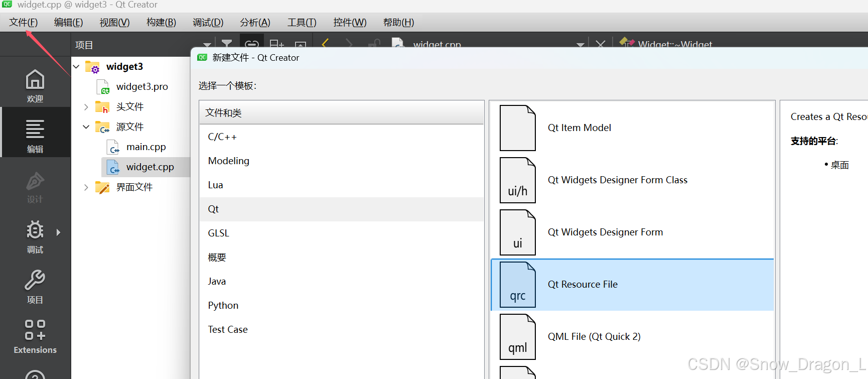Viewport: 868px width, 379px height.
Task: Select the Qt Item Model template
Action: coord(632,128)
